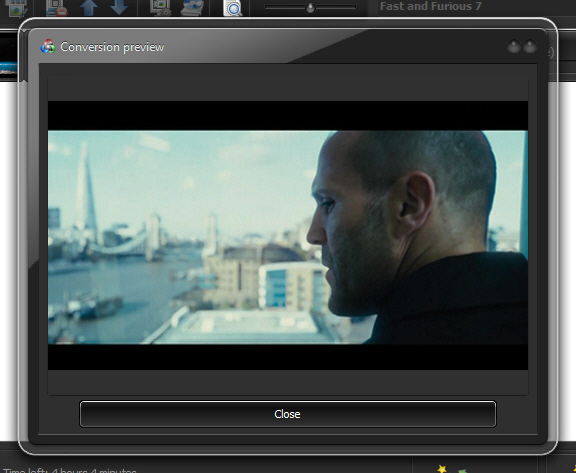The image size is (576, 473).
Task: Click the remove-item toolbar icon with red minus
Action: [57, 8]
